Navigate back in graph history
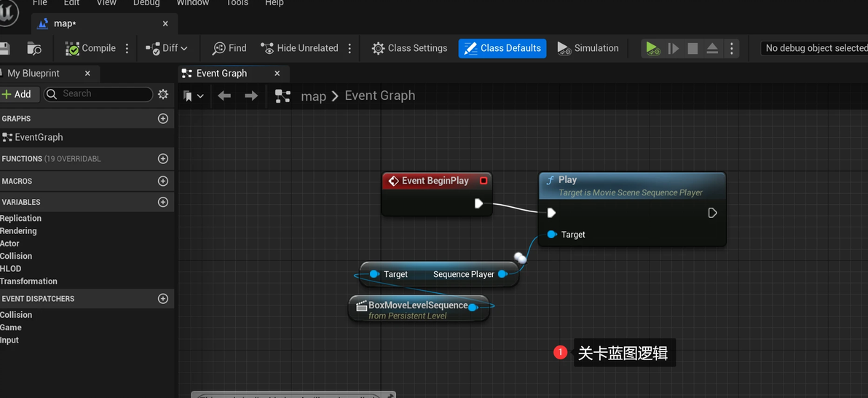This screenshot has height=398, width=868. (x=224, y=95)
